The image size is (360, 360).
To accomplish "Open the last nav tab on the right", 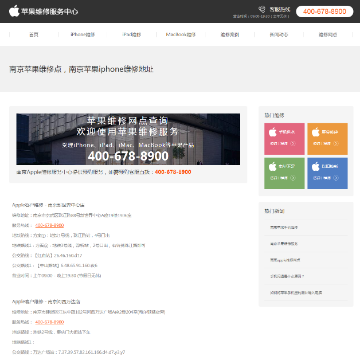I will 328,35.
